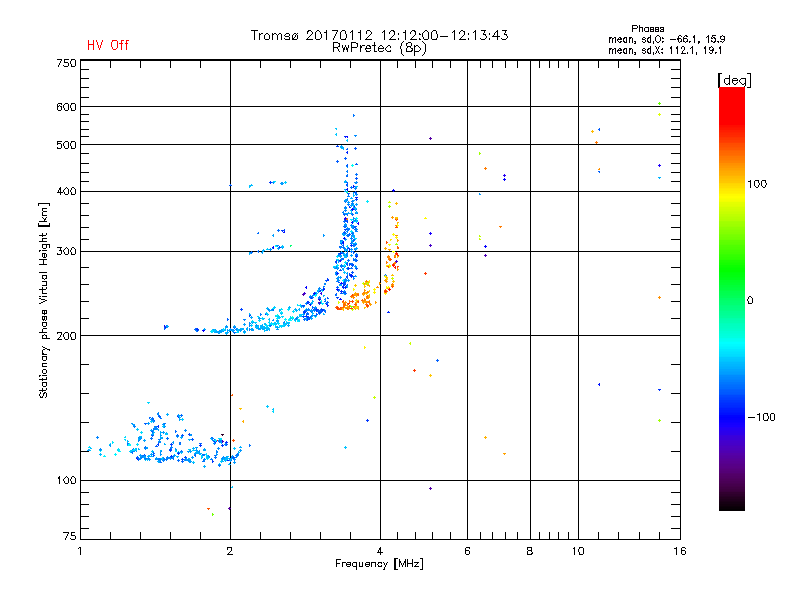Viewport: 800px width, 600px height.
Task: Pick the black bottom of the phase colorbar
Action: pos(732,503)
